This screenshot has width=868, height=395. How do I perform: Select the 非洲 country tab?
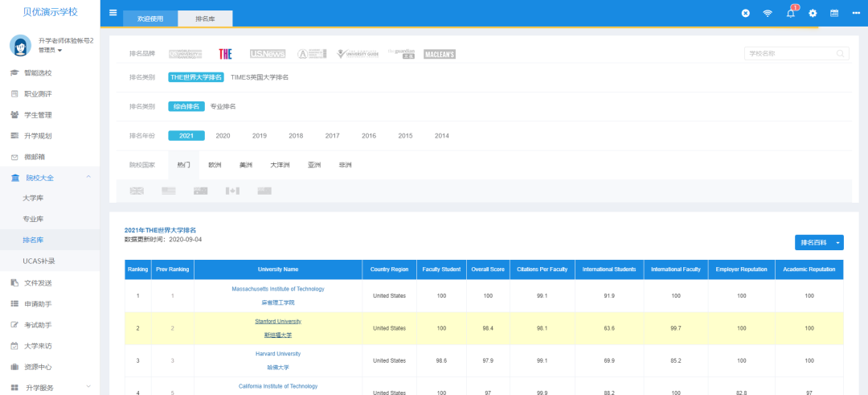coord(346,165)
